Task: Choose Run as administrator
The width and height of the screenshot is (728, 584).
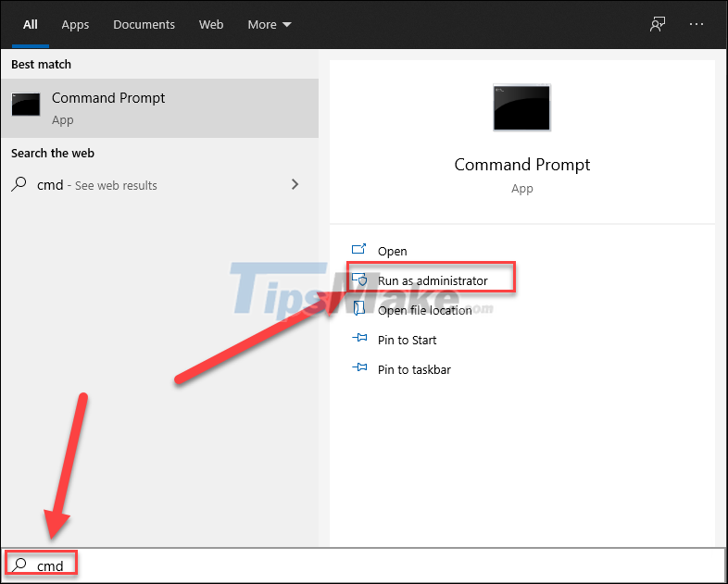Action: 433,280
